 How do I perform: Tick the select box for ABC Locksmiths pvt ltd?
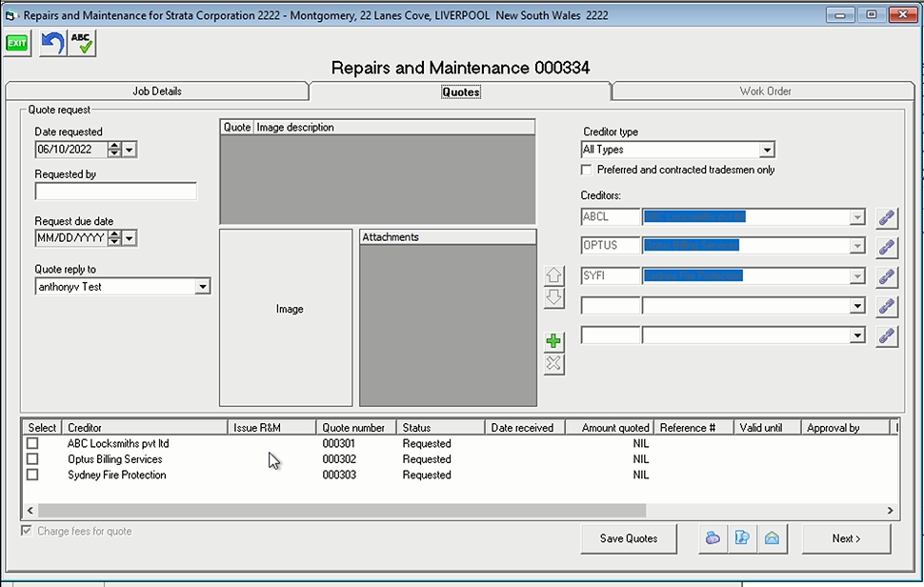click(32, 443)
